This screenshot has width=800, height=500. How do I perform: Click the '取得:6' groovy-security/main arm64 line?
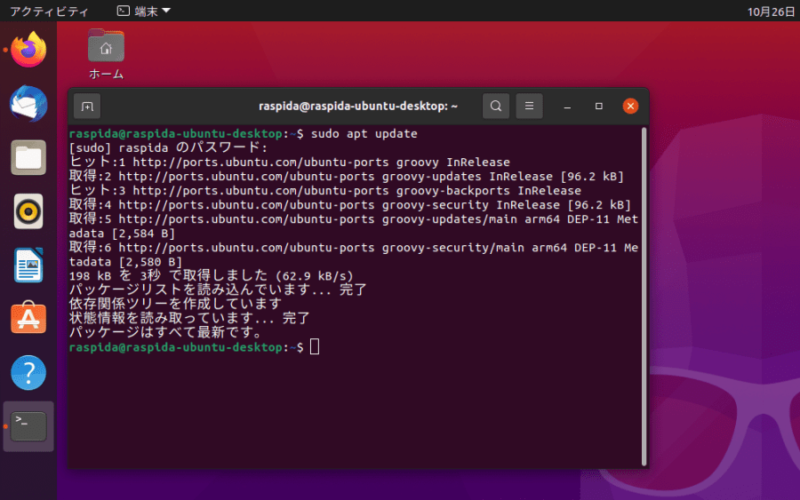[354, 255]
